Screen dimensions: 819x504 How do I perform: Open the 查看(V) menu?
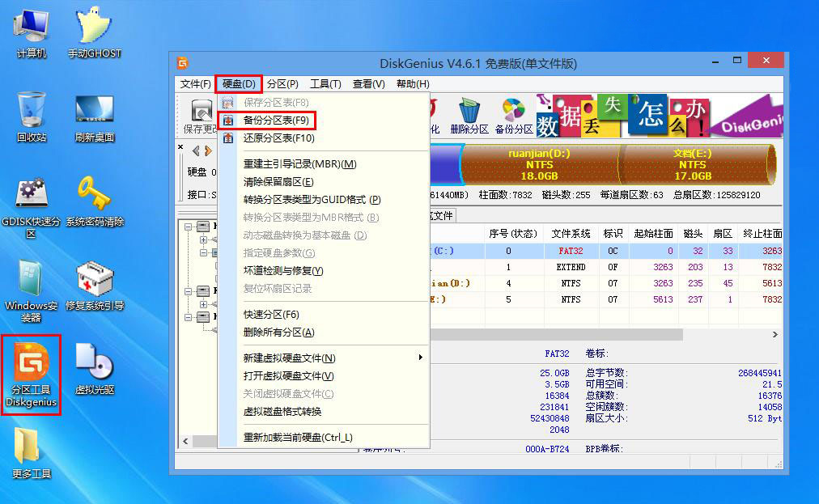point(369,84)
